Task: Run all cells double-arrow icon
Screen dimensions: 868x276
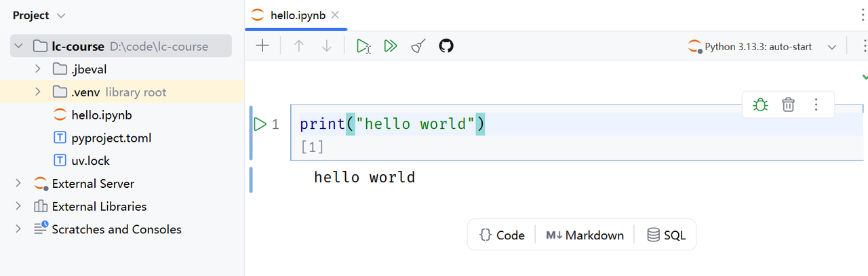Action: click(390, 46)
